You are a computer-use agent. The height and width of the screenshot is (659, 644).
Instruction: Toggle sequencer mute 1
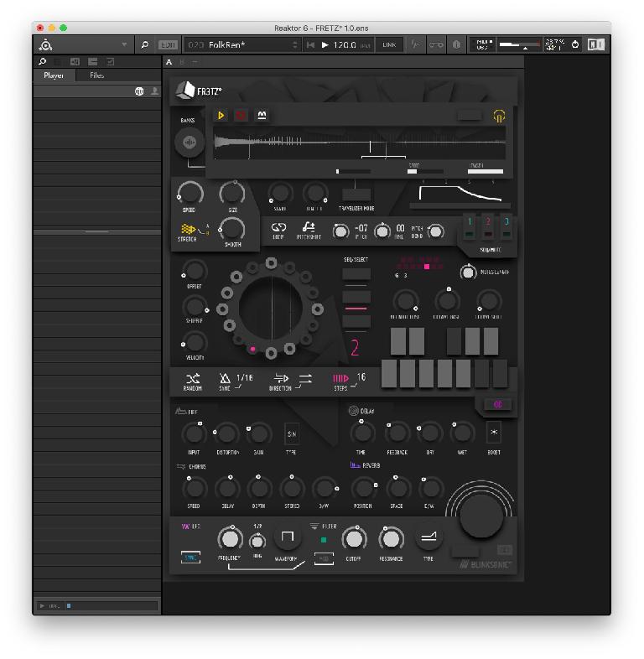pyautogui.click(x=470, y=228)
